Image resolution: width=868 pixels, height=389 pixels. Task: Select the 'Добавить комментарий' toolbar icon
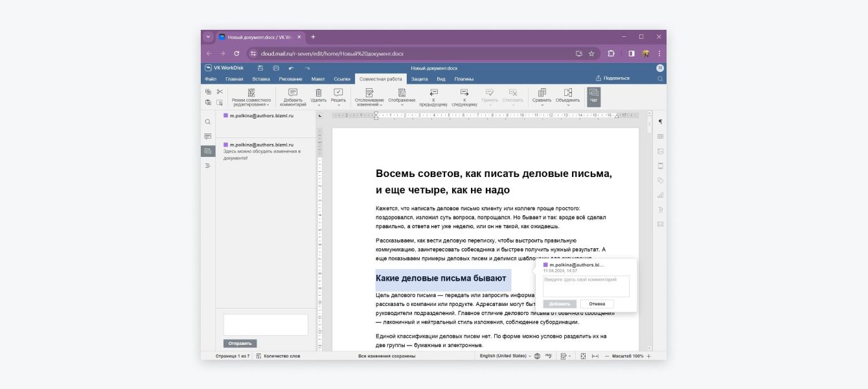coord(293,93)
